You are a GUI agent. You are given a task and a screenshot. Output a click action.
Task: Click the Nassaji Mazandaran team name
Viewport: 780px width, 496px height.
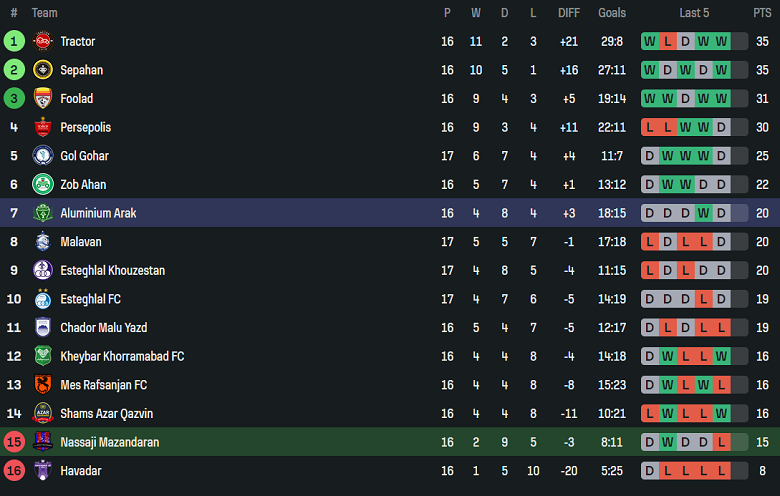(109, 442)
